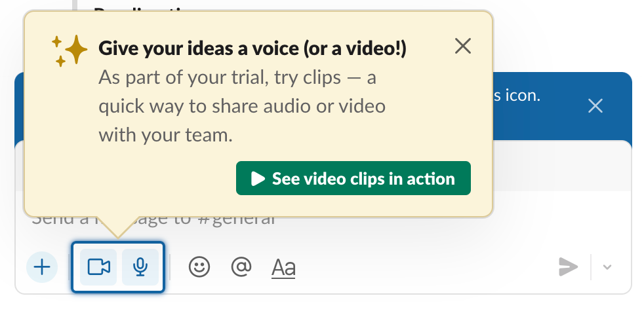Open the emoji picker
This screenshot has height=313, width=644.
199,267
